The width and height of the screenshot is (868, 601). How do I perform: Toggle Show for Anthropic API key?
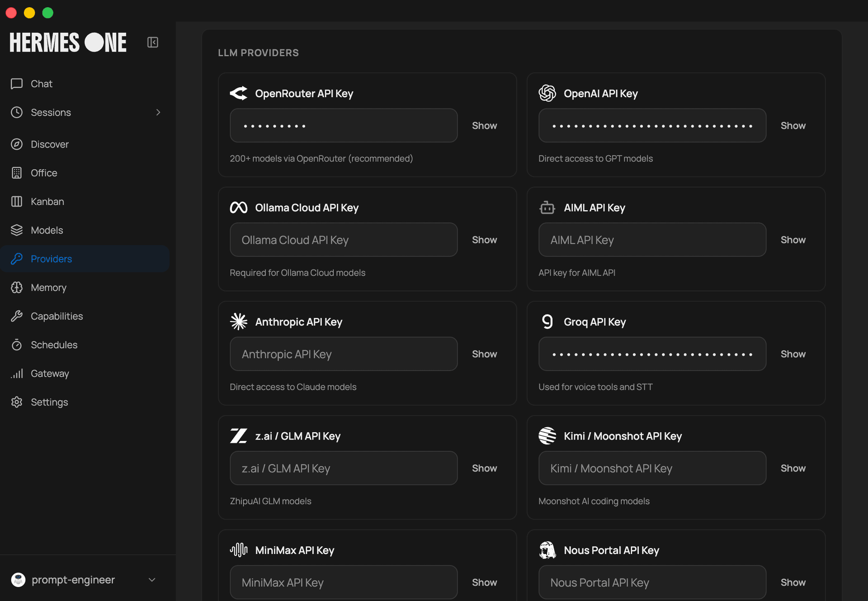pyautogui.click(x=484, y=354)
